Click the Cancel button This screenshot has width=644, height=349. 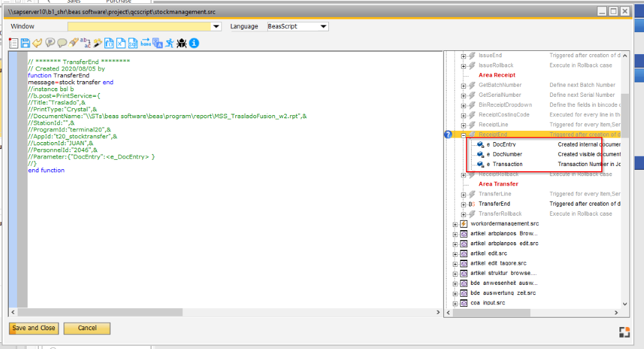coord(87,328)
